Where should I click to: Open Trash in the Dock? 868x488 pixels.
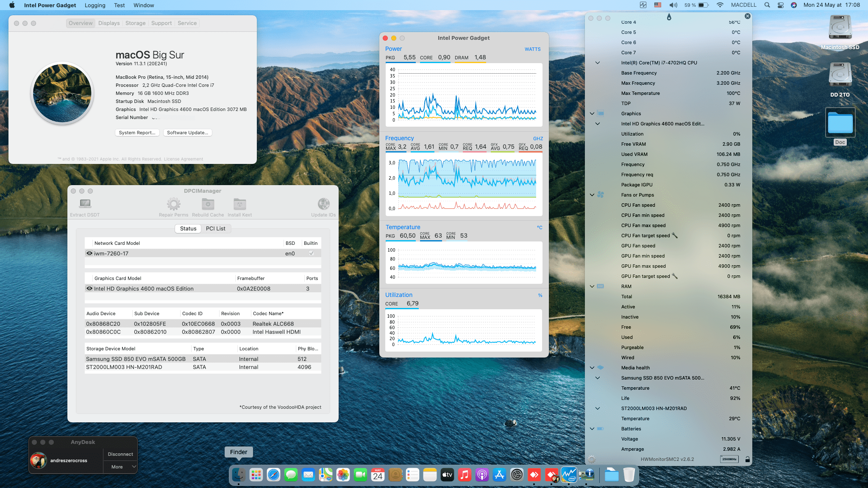tap(629, 475)
